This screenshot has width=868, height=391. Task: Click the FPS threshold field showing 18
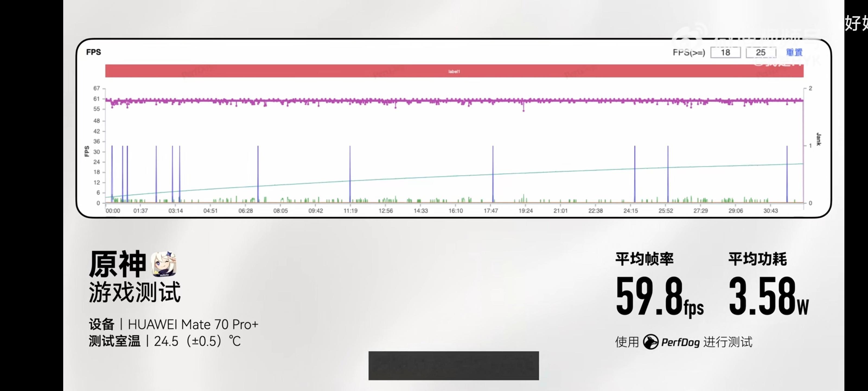pyautogui.click(x=725, y=52)
